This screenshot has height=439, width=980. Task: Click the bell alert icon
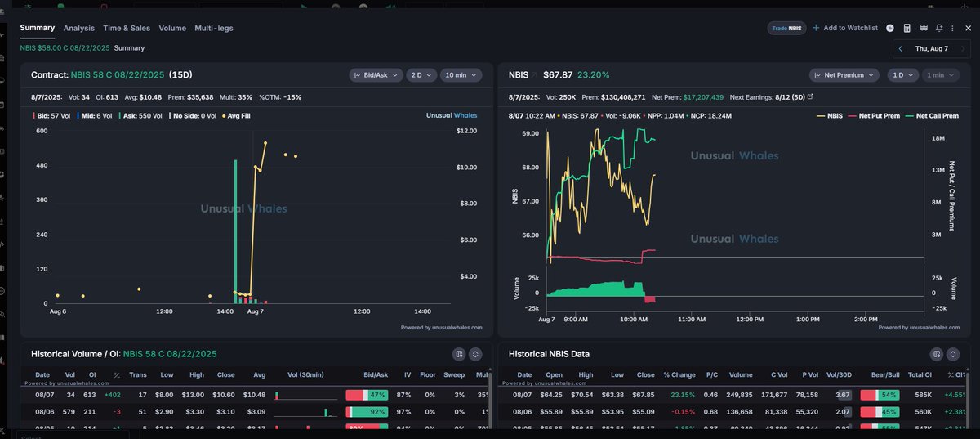(939, 28)
